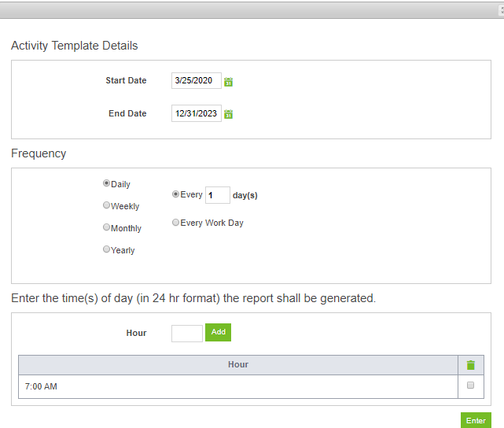This screenshot has width=504, height=428.
Task: Select the Weekly frequency option
Action: [106, 205]
